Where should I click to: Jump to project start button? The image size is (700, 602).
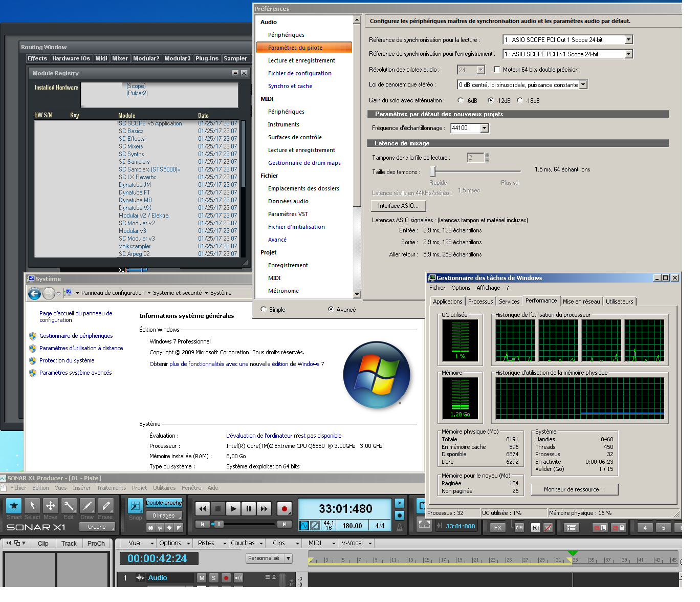203,524
